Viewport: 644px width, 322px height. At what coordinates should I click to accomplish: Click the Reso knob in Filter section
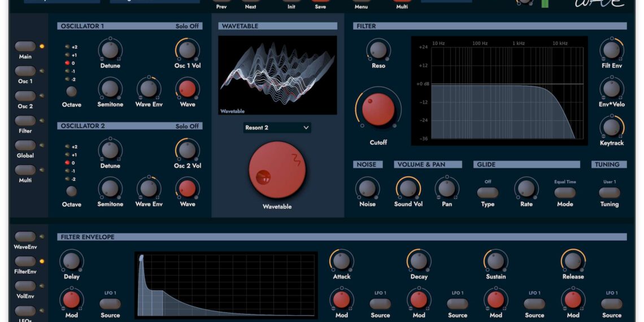[x=378, y=50]
